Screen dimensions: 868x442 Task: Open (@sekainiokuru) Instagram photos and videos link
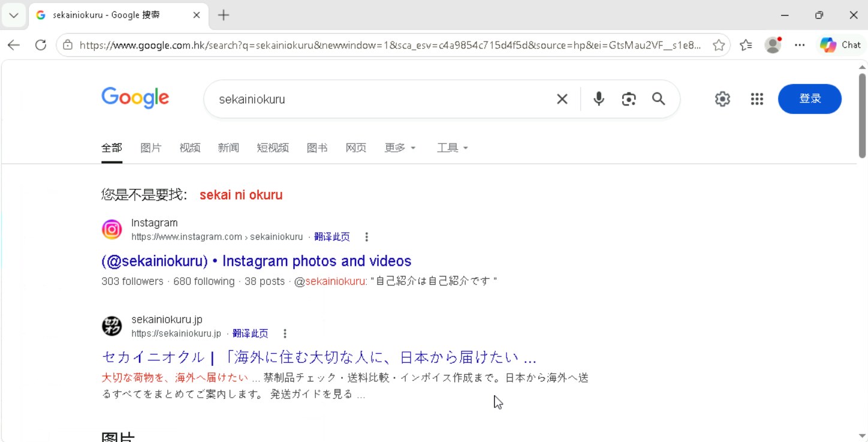point(257,261)
